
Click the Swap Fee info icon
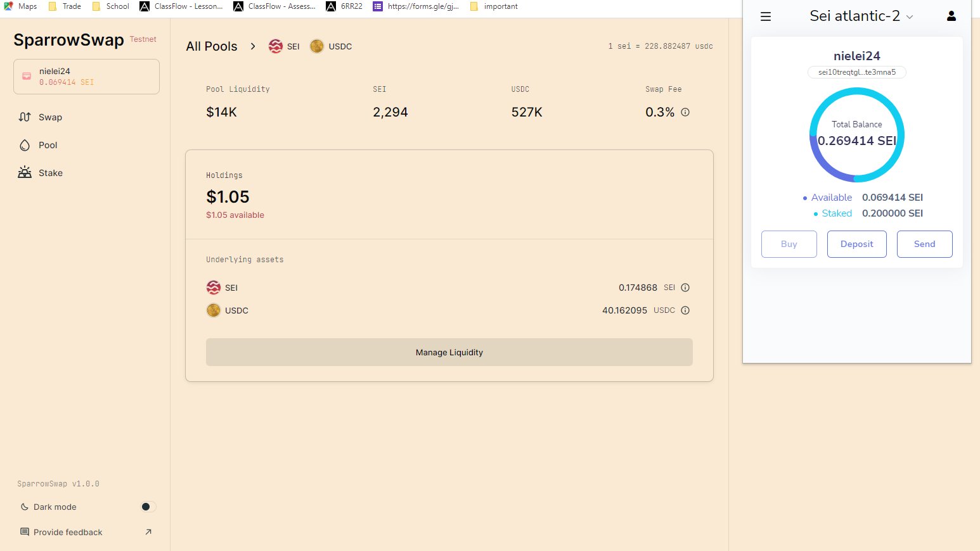[x=685, y=112]
